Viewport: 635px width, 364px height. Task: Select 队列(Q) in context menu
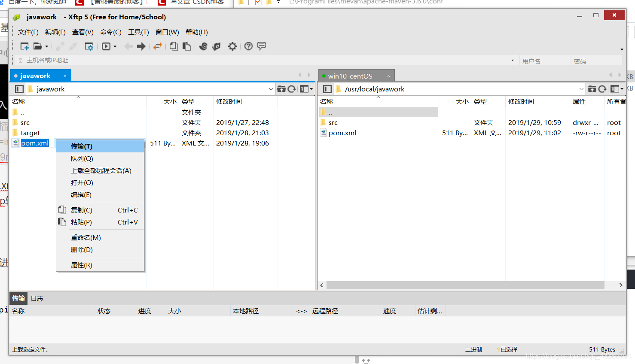click(x=100, y=158)
